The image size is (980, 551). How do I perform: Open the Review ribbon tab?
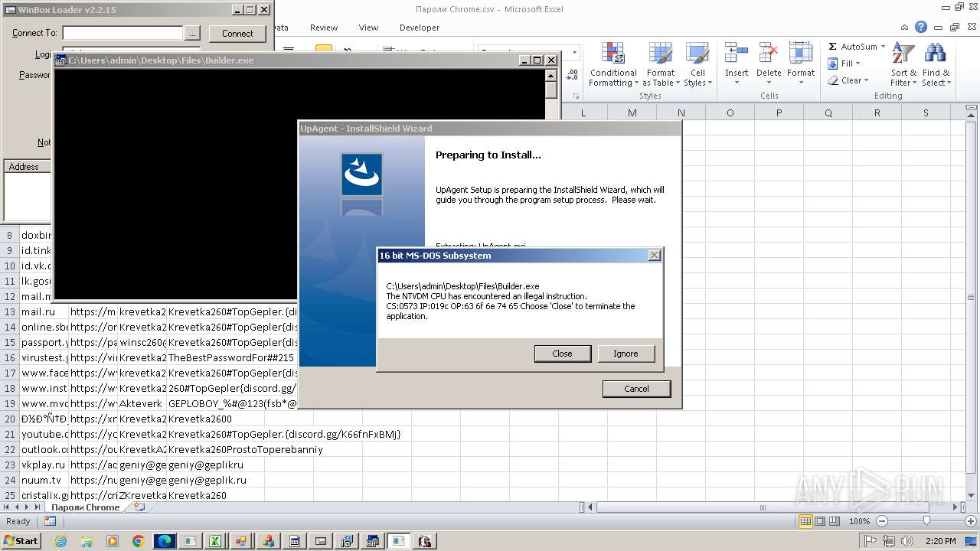click(x=324, y=28)
